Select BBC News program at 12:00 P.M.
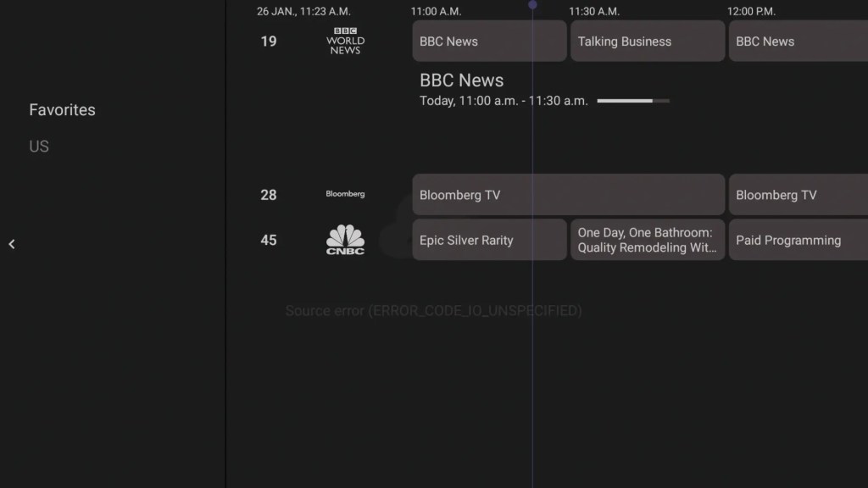868x488 pixels. tap(798, 41)
